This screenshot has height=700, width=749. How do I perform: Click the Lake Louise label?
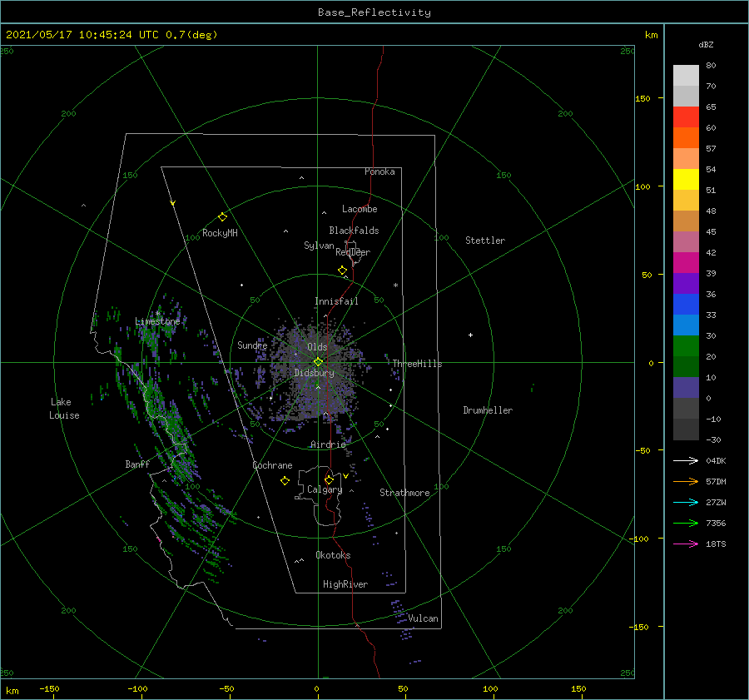(x=64, y=409)
